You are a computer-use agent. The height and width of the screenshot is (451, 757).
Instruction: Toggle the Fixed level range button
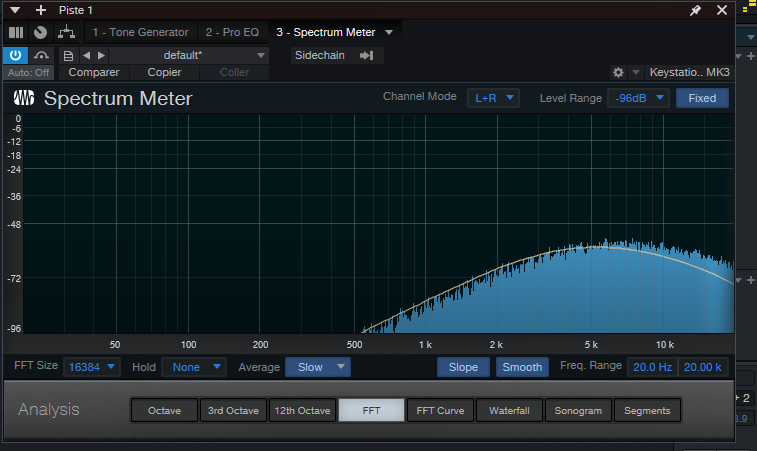pyautogui.click(x=702, y=98)
